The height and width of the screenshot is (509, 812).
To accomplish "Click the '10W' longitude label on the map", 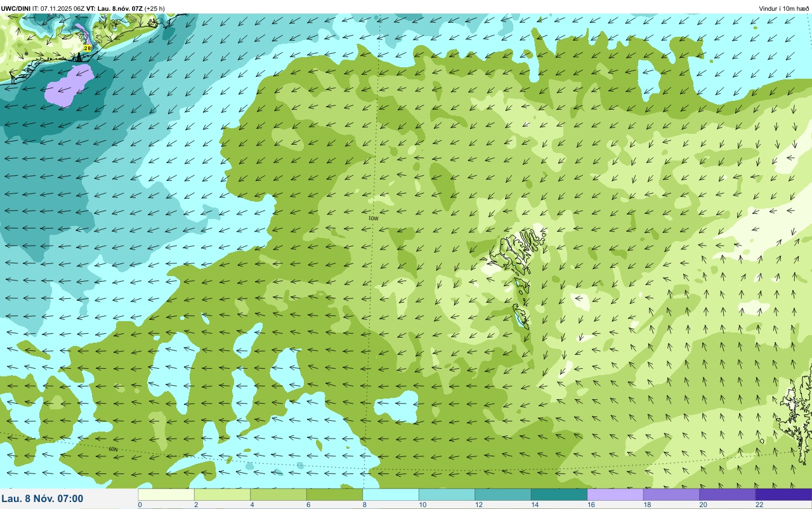I will pos(374,218).
